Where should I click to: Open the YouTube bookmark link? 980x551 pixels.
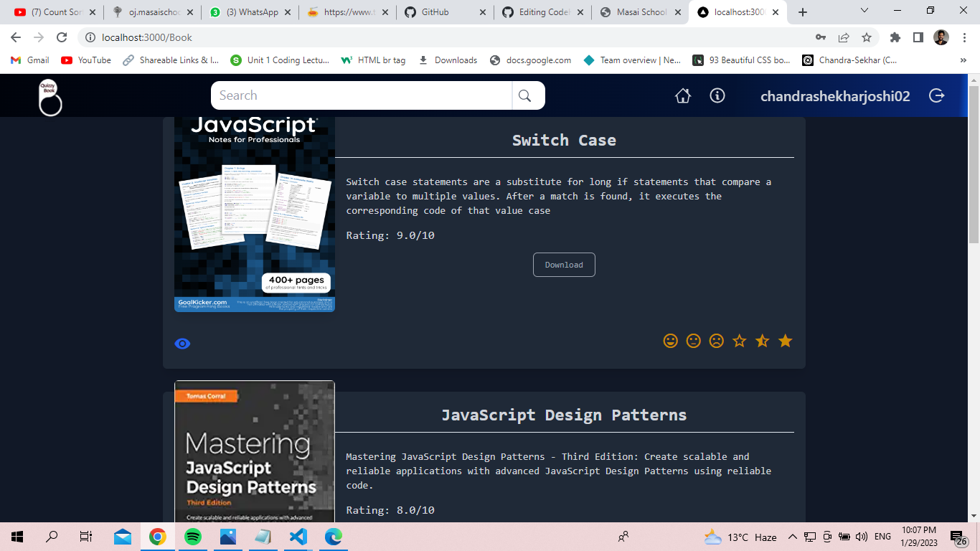(x=85, y=60)
